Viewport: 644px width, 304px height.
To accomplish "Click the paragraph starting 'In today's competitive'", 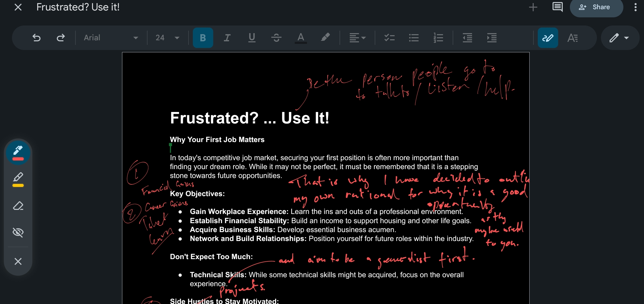I will tap(324, 167).
